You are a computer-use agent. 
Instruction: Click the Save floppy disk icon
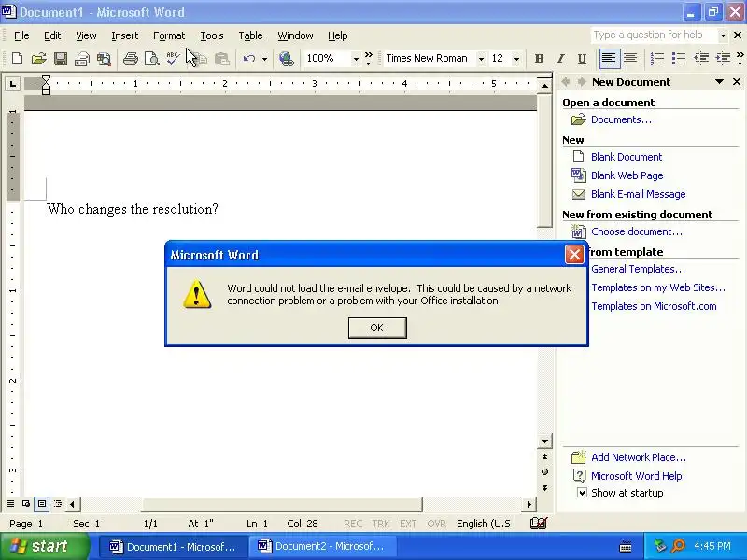click(x=61, y=59)
